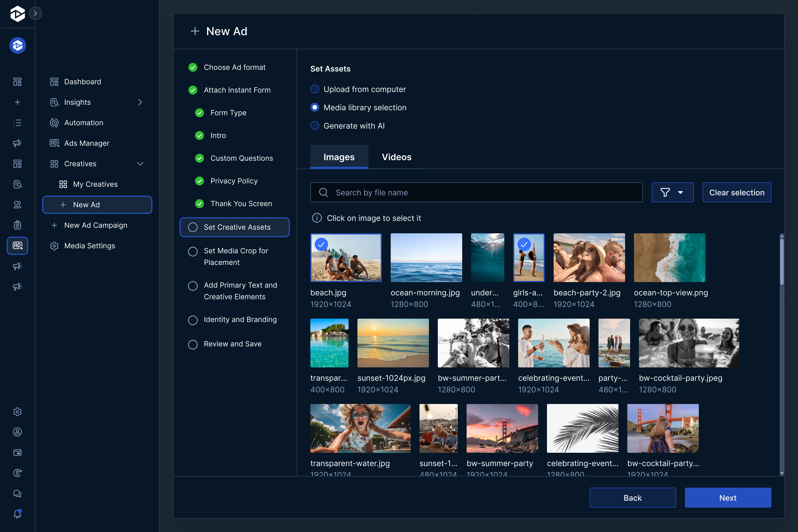Expand the Insights submenu chevron
798x532 pixels.
140,102
